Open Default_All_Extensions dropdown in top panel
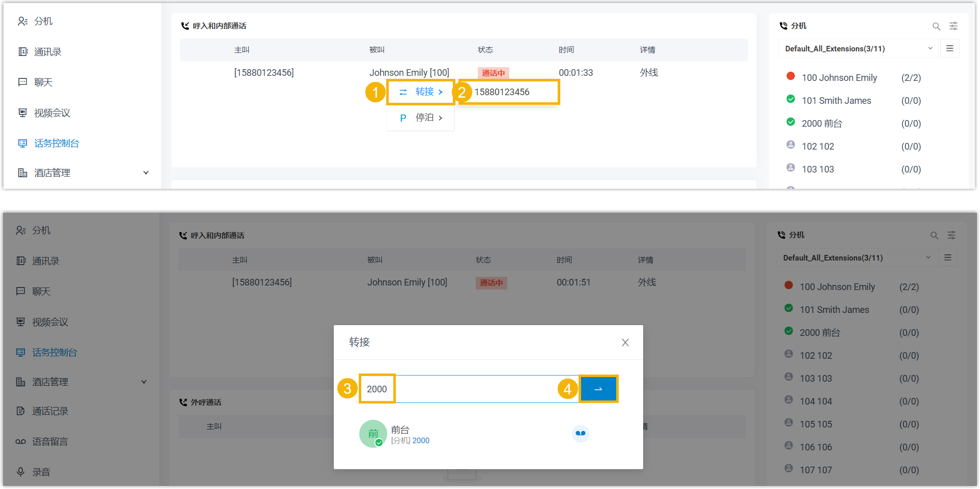The height and width of the screenshot is (489, 980). [858, 49]
